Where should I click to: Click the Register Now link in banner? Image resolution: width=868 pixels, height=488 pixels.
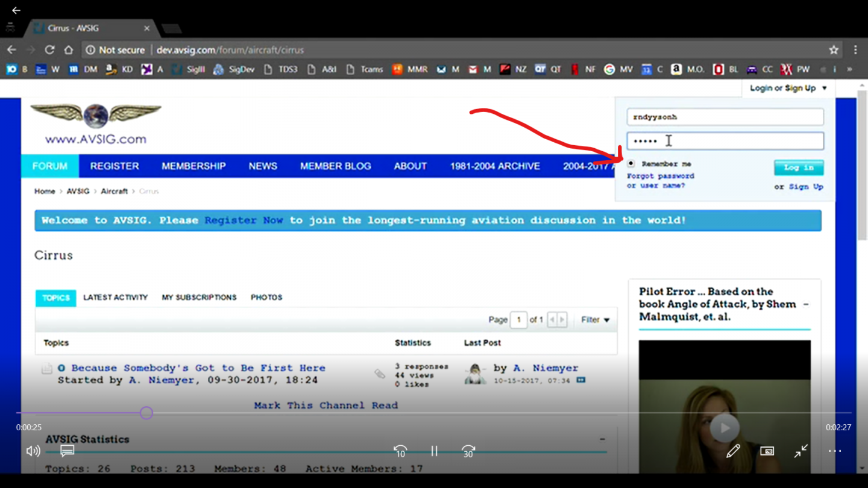244,221
